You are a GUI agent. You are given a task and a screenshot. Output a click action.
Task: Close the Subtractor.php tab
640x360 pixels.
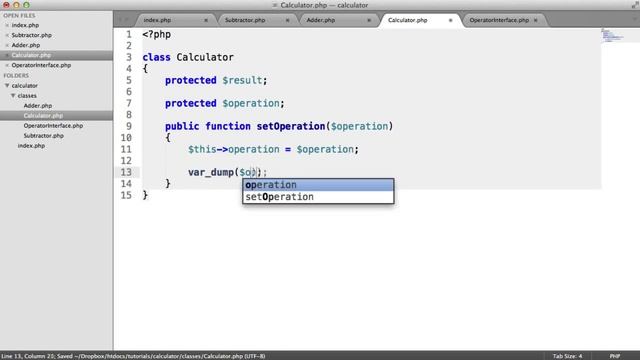tap(287, 20)
